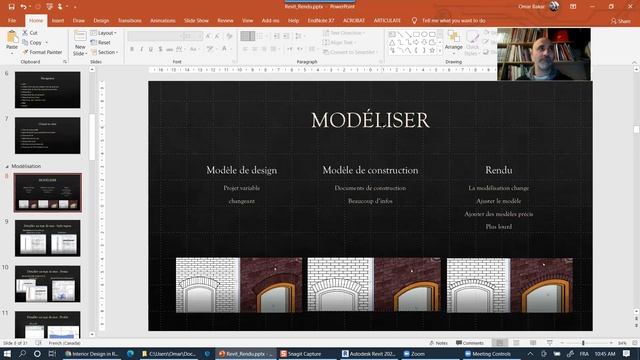Screen dimensions: 640x360
Task: Switch to Reading View icon
Action: (533, 343)
